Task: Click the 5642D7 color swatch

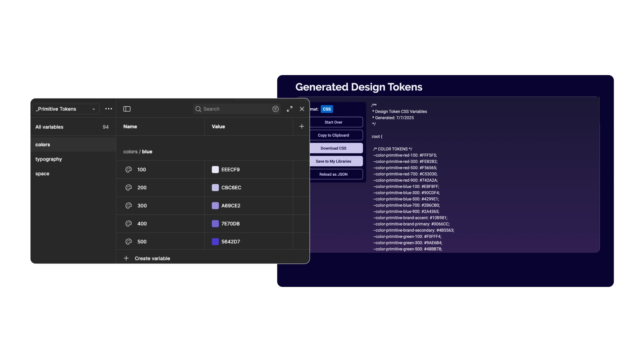Action: 215,242
